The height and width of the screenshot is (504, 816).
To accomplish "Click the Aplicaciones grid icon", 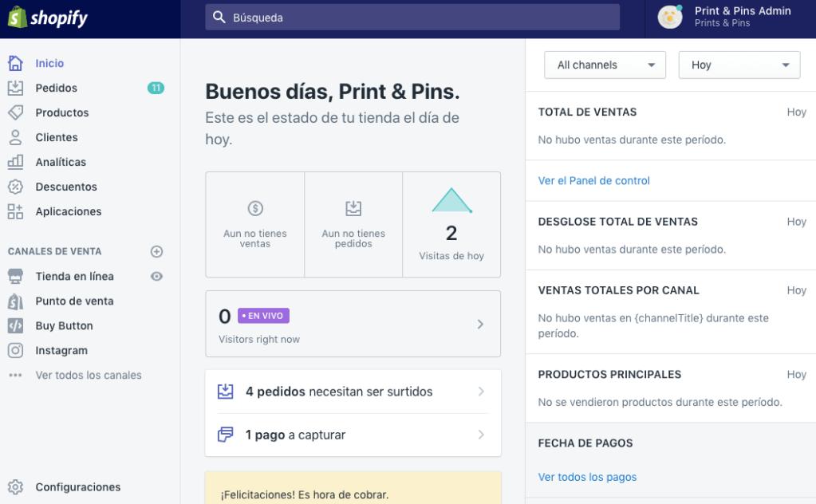I will pyautogui.click(x=15, y=211).
